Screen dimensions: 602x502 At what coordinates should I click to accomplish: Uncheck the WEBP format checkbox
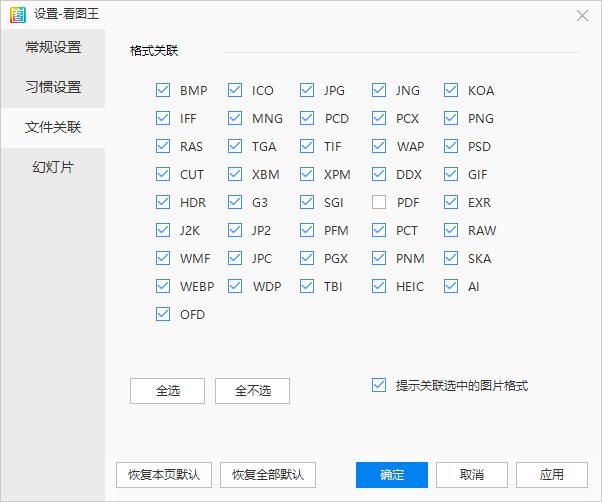(163, 286)
